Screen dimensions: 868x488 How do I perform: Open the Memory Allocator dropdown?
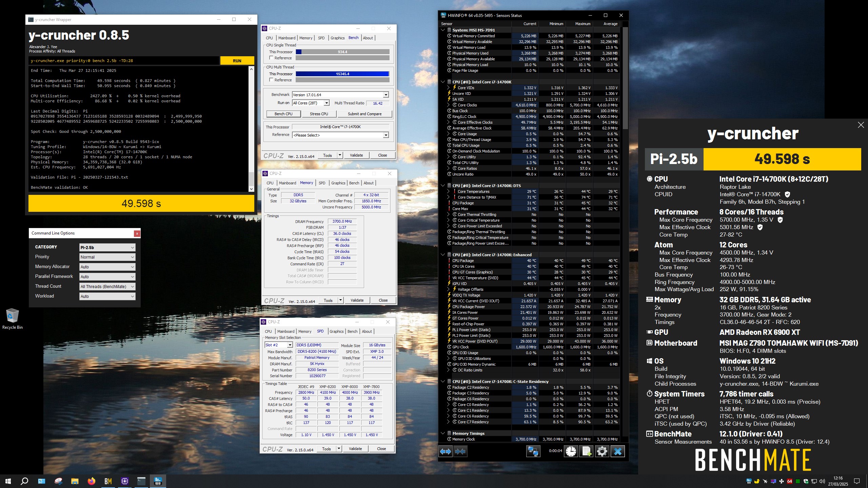click(x=107, y=267)
